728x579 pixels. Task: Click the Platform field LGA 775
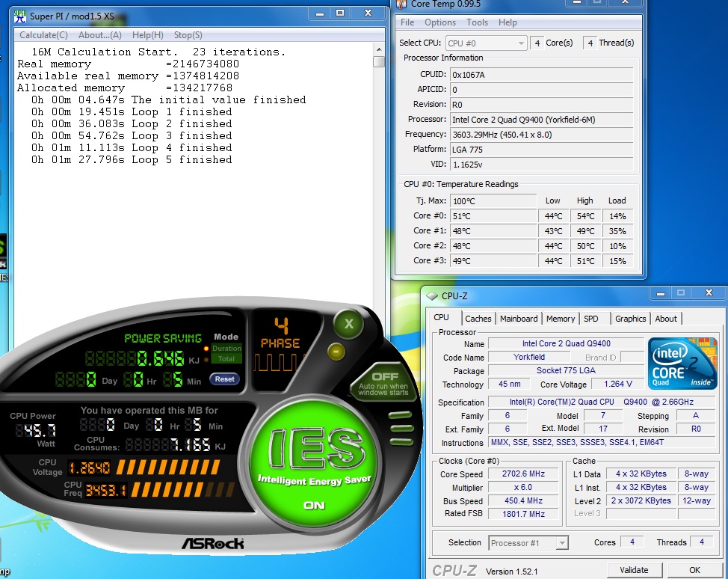tap(541, 150)
